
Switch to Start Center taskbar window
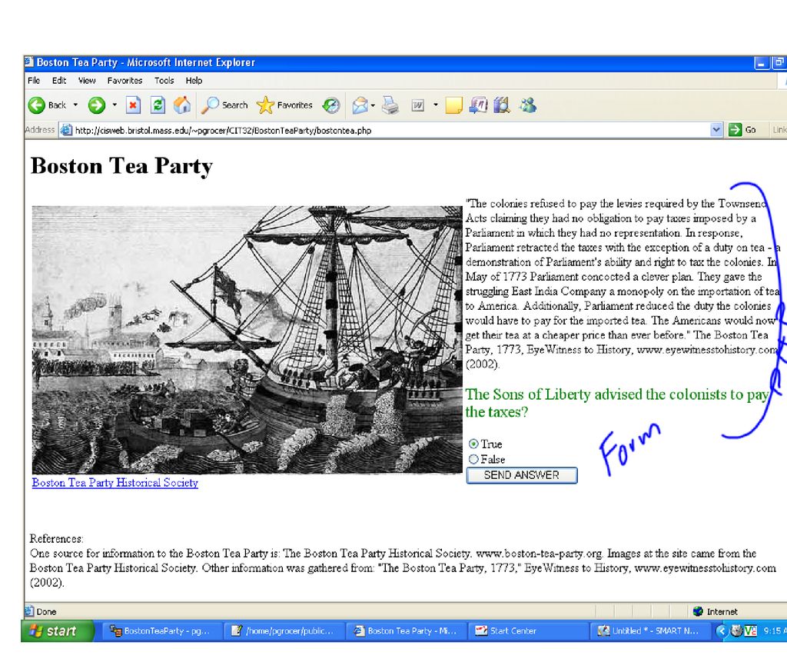point(527,630)
